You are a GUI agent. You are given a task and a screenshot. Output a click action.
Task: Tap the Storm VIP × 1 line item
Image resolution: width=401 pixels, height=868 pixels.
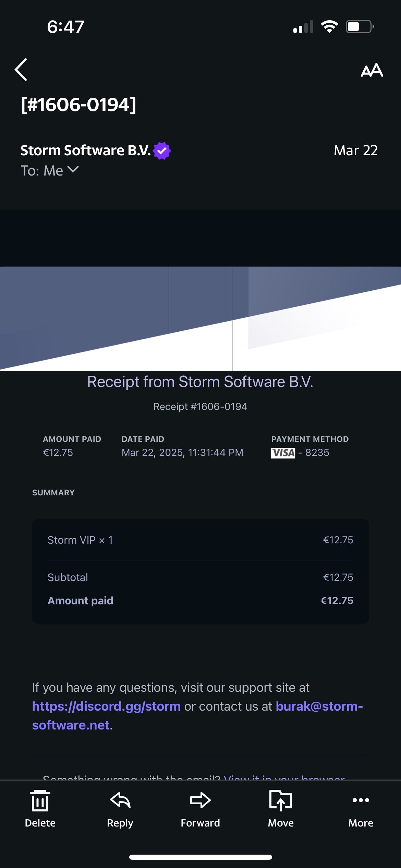tap(80, 540)
